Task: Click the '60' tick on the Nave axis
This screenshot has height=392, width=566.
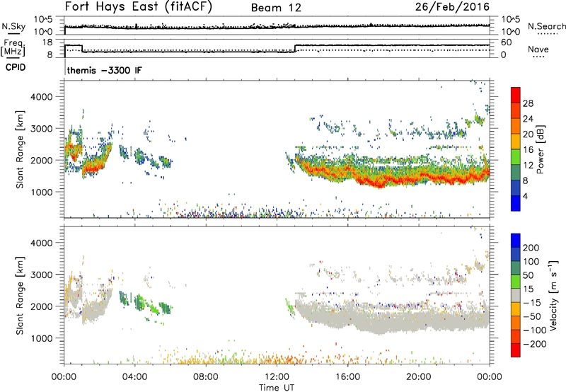Action: click(506, 42)
